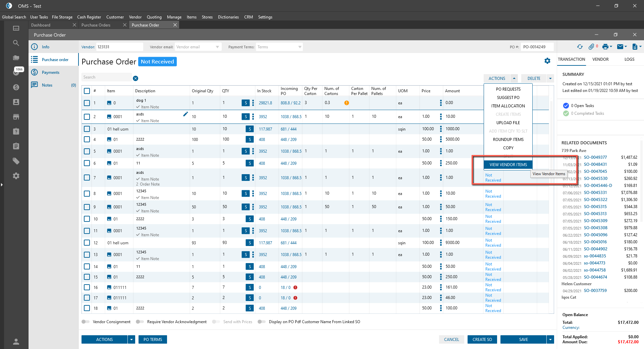Viewport: 644px width, 349px height.
Task: Click the CREATE SO button
Action: point(482,340)
